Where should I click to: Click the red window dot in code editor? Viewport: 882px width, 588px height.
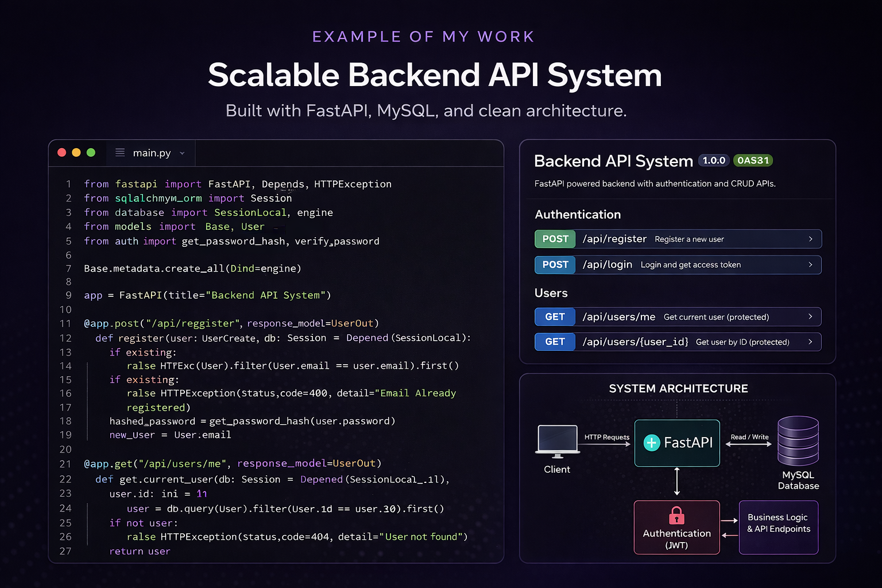click(62, 153)
